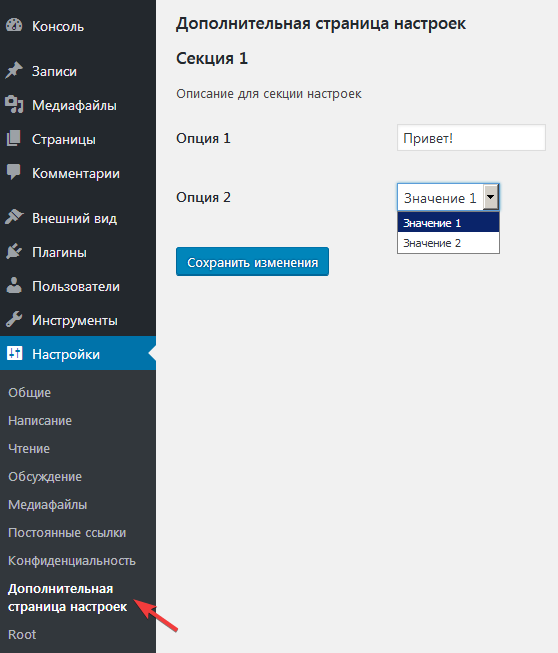The height and width of the screenshot is (653, 558).
Task: Click the Секция 1 heading
Action: pos(212,58)
